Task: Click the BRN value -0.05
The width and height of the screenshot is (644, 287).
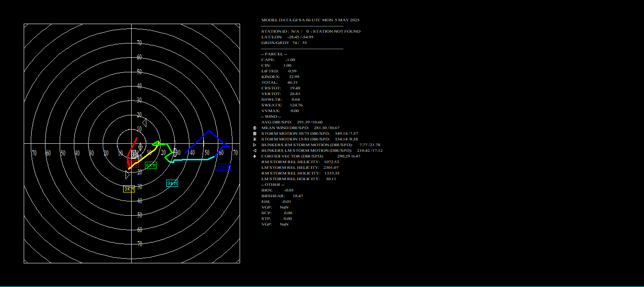Action: point(289,190)
